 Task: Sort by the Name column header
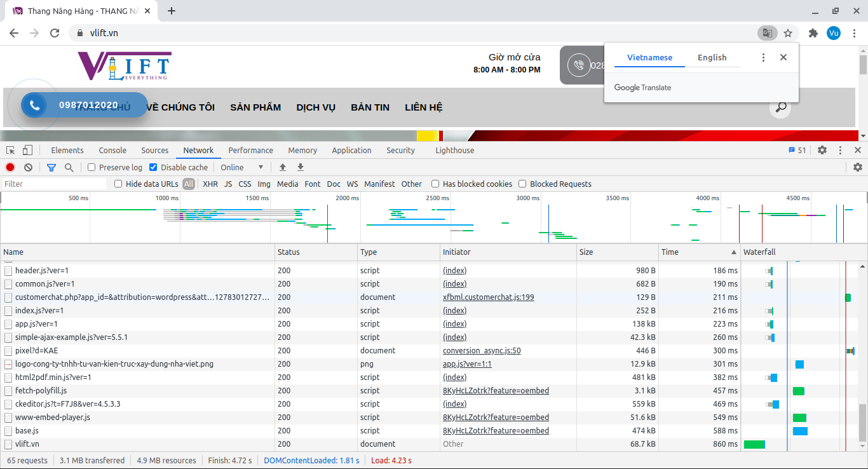[137, 252]
